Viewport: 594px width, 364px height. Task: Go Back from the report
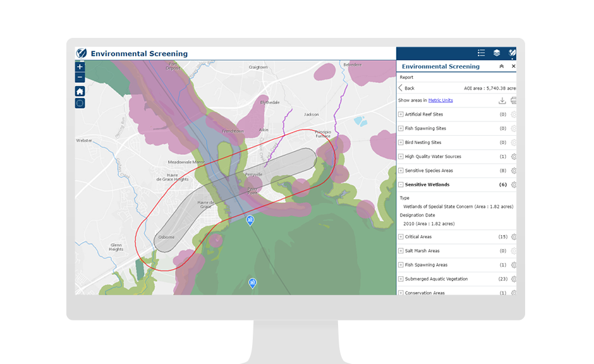(x=406, y=88)
